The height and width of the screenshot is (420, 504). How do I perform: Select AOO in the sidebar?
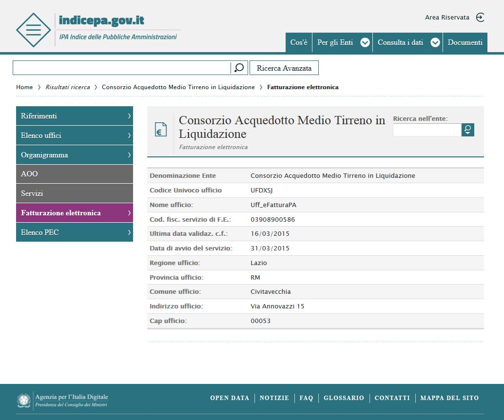75,174
